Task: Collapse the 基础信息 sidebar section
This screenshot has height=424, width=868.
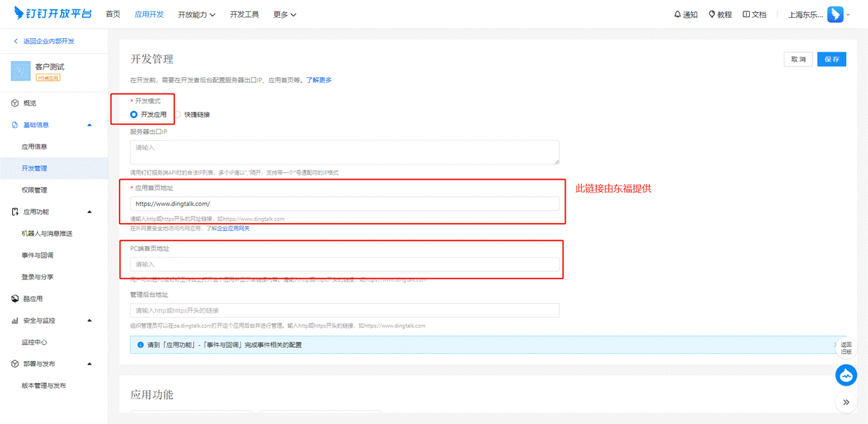Action: point(89,125)
